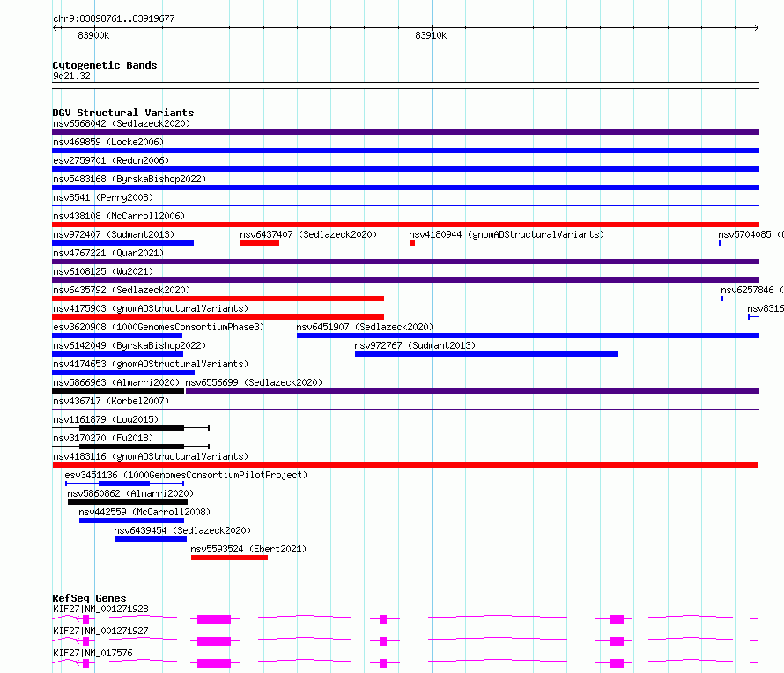Click the nsv5593524 (Ebert2021) label
This screenshot has width=784, height=673.
(248, 549)
